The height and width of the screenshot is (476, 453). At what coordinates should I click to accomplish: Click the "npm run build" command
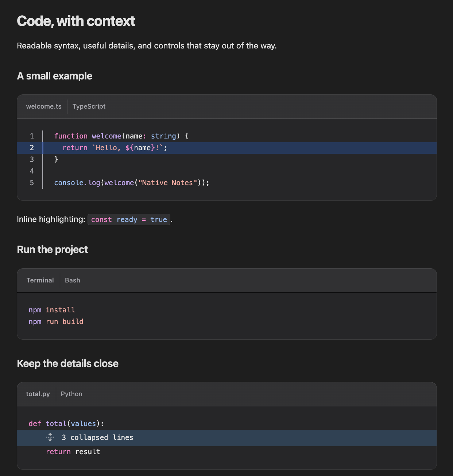pyautogui.click(x=56, y=321)
